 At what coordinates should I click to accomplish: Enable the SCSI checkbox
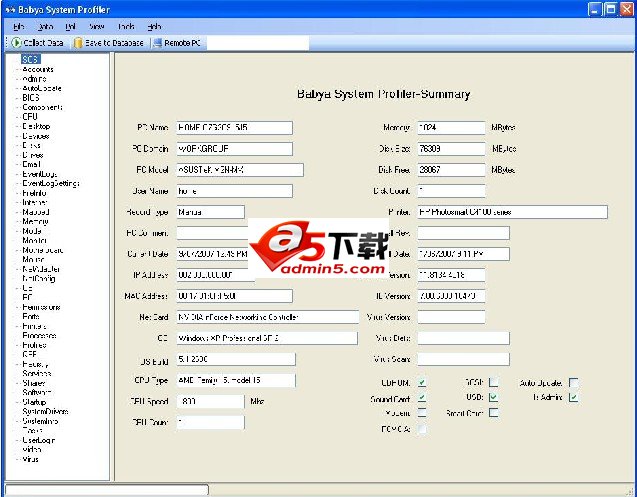494,382
